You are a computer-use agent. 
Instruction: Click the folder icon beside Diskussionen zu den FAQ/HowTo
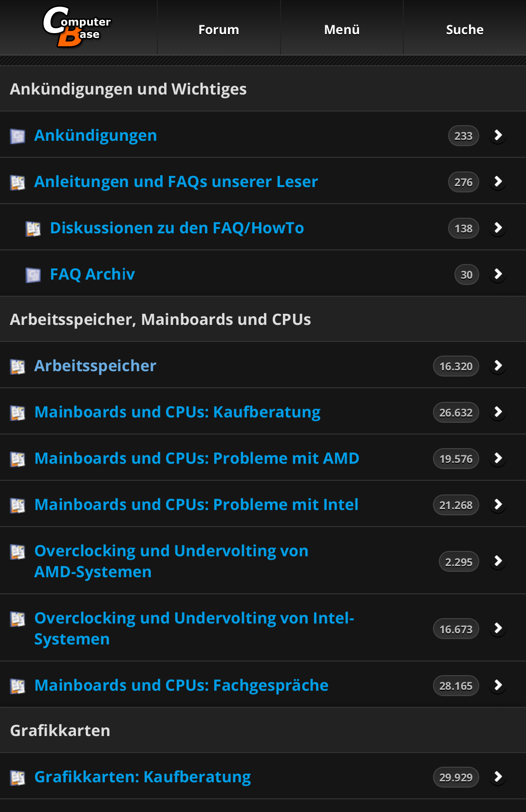33,228
